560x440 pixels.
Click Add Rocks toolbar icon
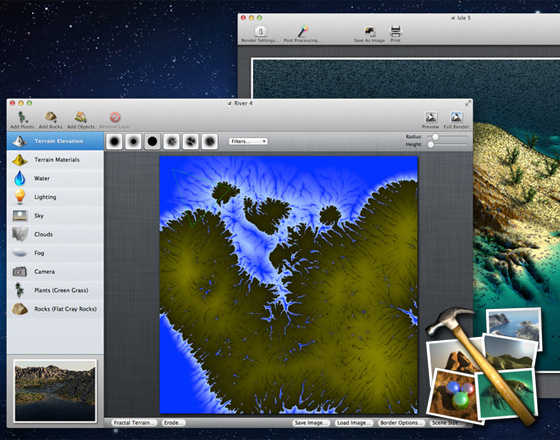pyautogui.click(x=50, y=120)
